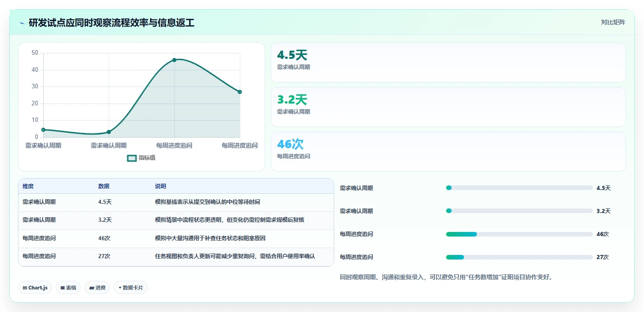Open the green 3.2天 metric card

pyautogui.click(x=448, y=107)
